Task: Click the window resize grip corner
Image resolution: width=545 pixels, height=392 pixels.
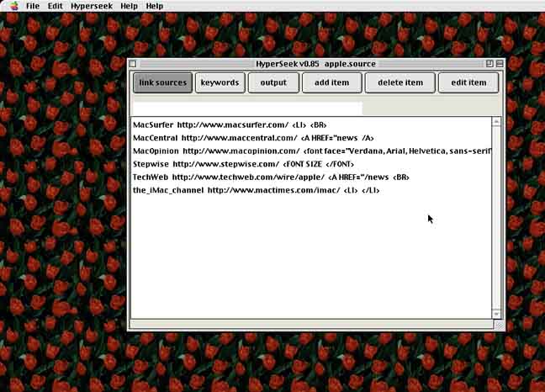Action: click(499, 325)
